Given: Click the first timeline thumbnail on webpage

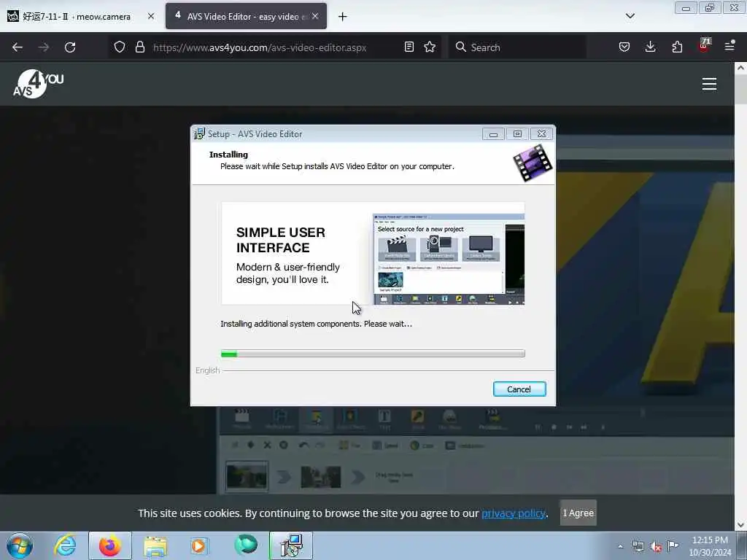Looking at the screenshot, I should (x=247, y=475).
